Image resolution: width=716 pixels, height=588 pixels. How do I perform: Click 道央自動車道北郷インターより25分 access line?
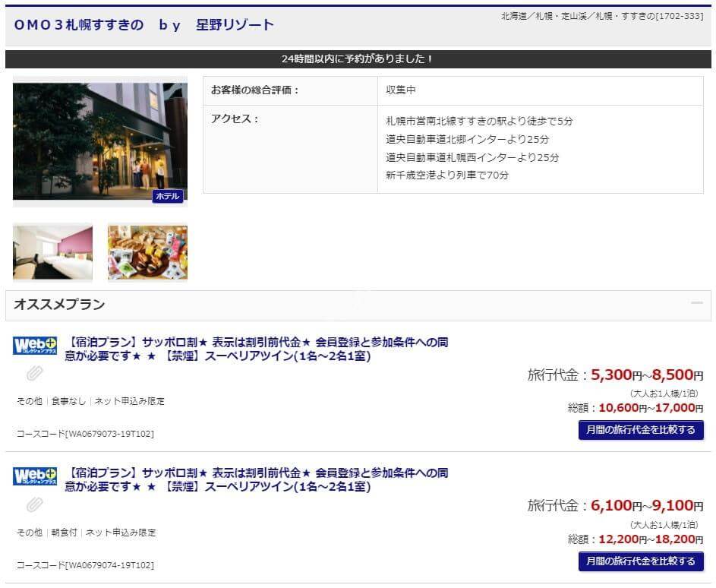coord(467,139)
